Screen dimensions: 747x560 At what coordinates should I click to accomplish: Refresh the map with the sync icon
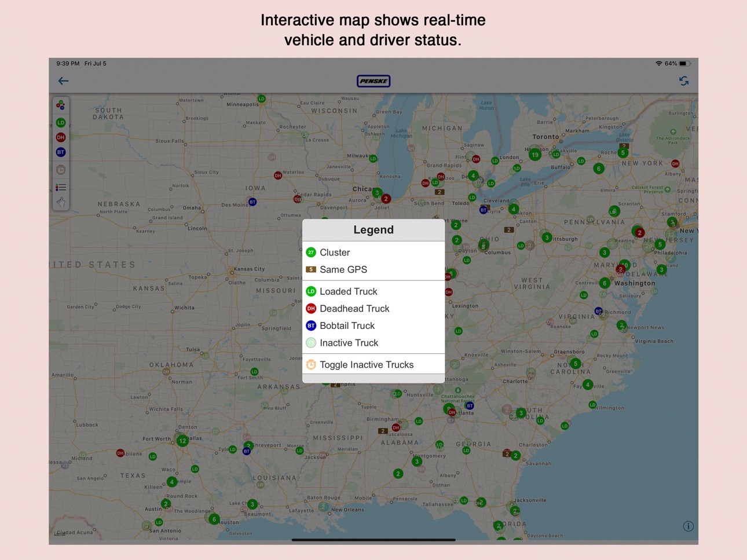(684, 81)
